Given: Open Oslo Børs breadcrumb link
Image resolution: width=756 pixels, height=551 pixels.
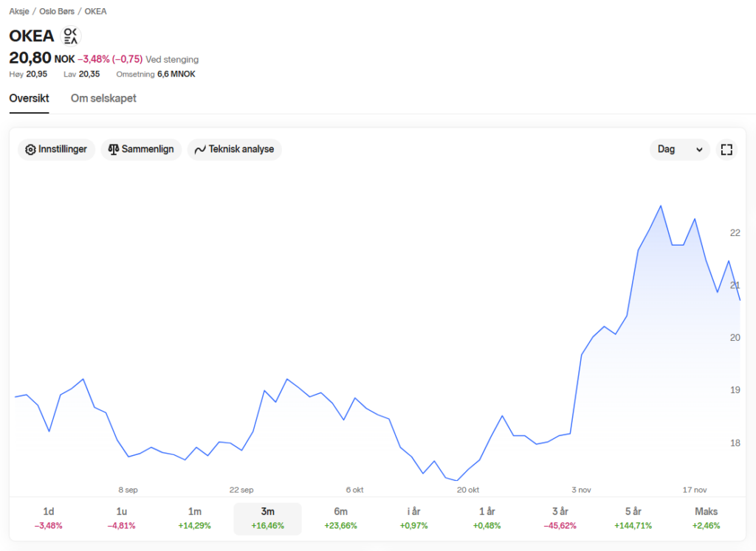Looking at the screenshot, I should [x=58, y=12].
